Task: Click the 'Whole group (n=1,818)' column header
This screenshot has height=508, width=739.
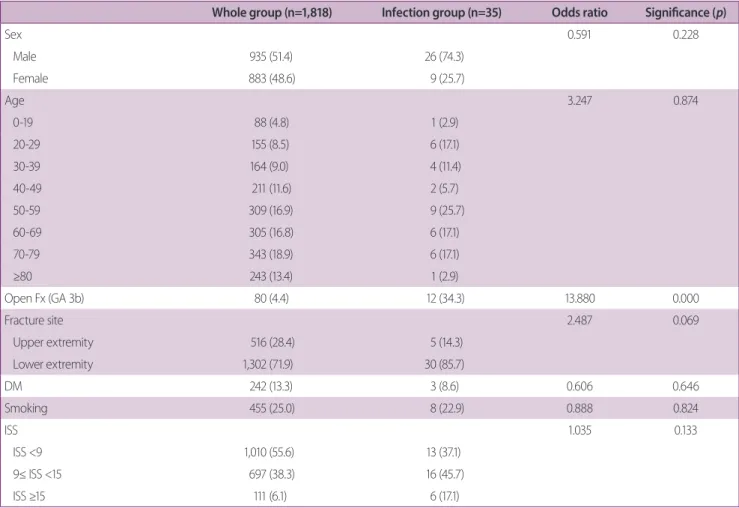Action: pos(271,12)
